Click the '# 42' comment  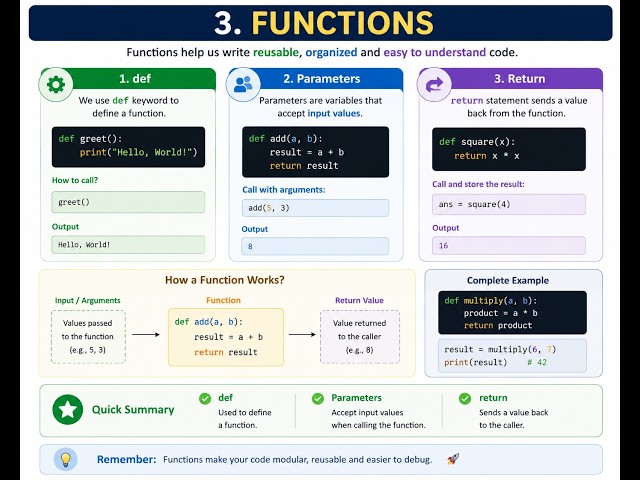(x=537, y=362)
